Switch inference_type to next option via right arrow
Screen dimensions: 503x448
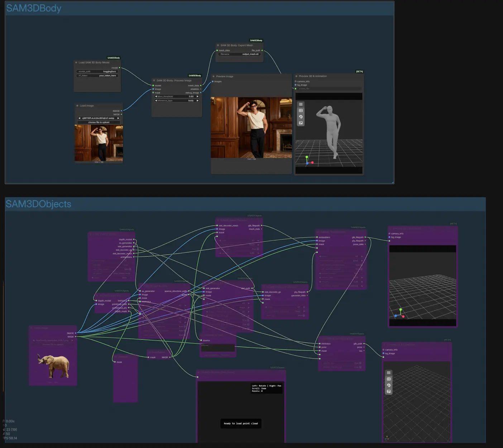coord(197,101)
